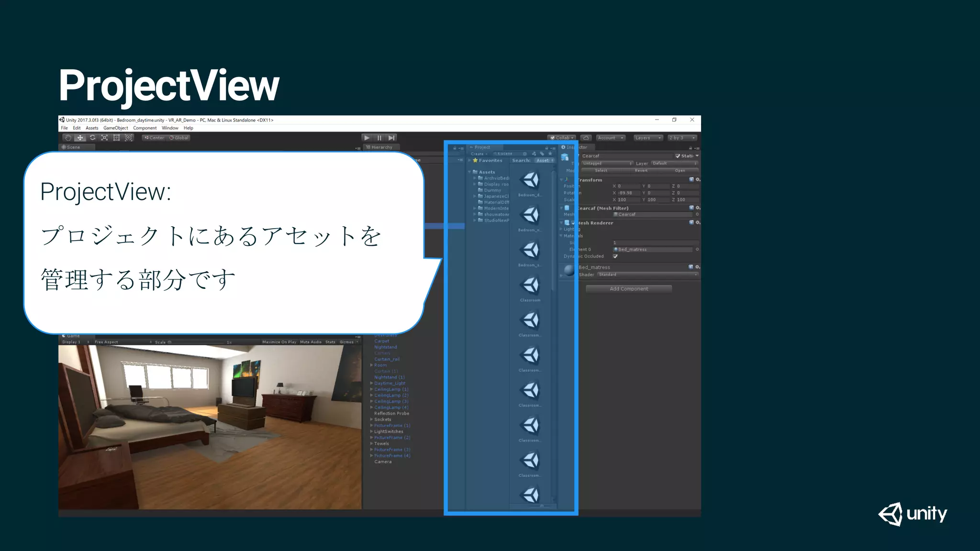Screen dimensions: 980x551
Task: Click the Add Component button
Action: point(629,289)
